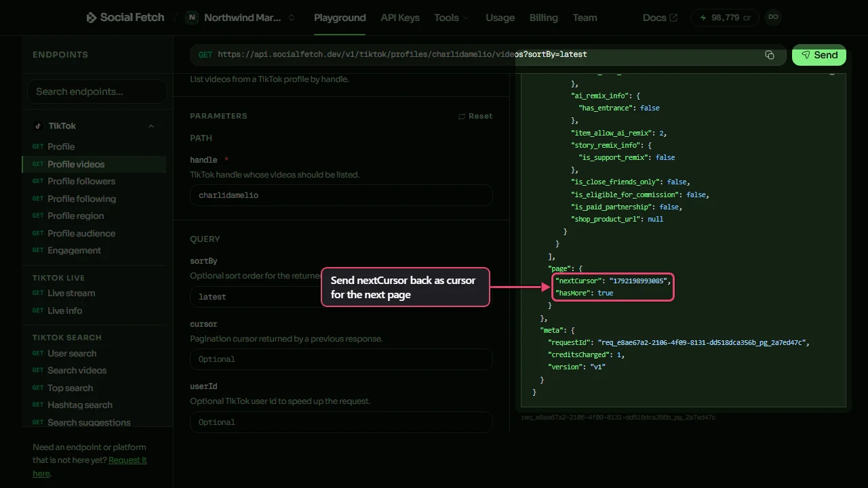Select the Profile videos endpoint
Viewport: 868px width, 488px height.
(94, 164)
